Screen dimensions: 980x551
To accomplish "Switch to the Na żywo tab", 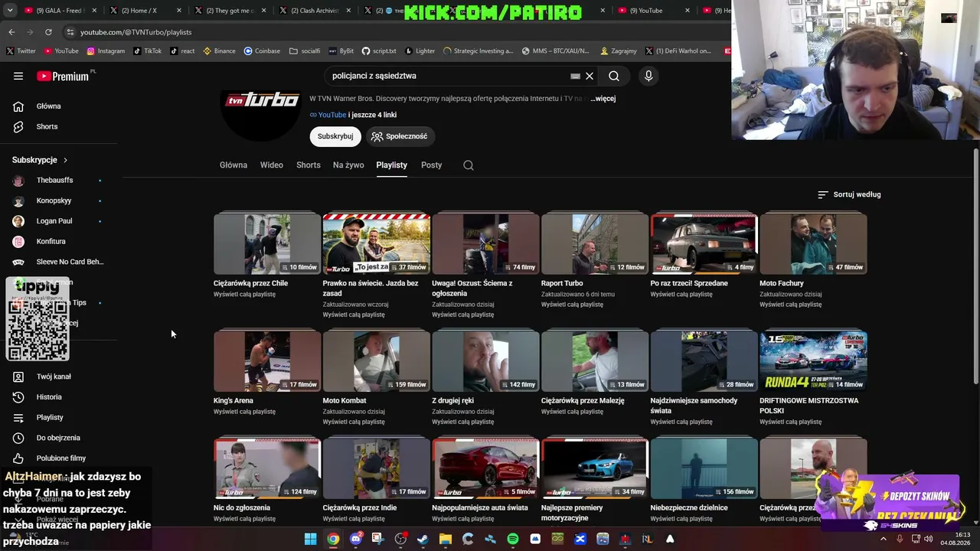I will pos(348,165).
